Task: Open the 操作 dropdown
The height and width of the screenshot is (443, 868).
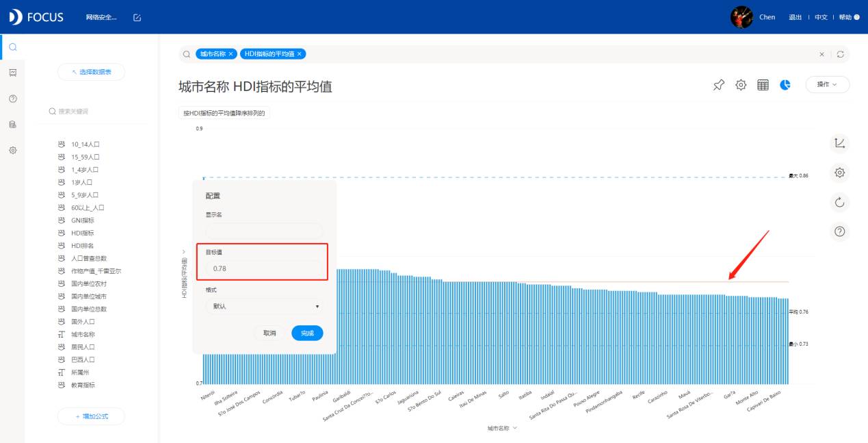Action: coord(828,84)
